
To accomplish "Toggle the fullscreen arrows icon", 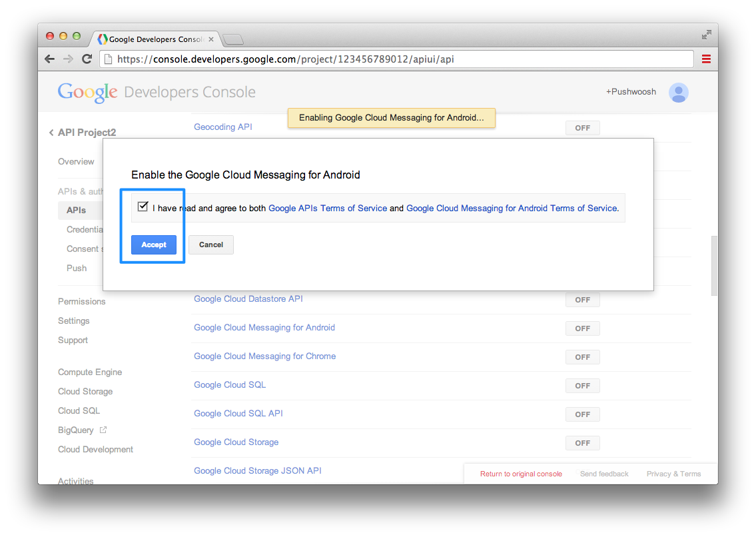I will click(x=706, y=34).
